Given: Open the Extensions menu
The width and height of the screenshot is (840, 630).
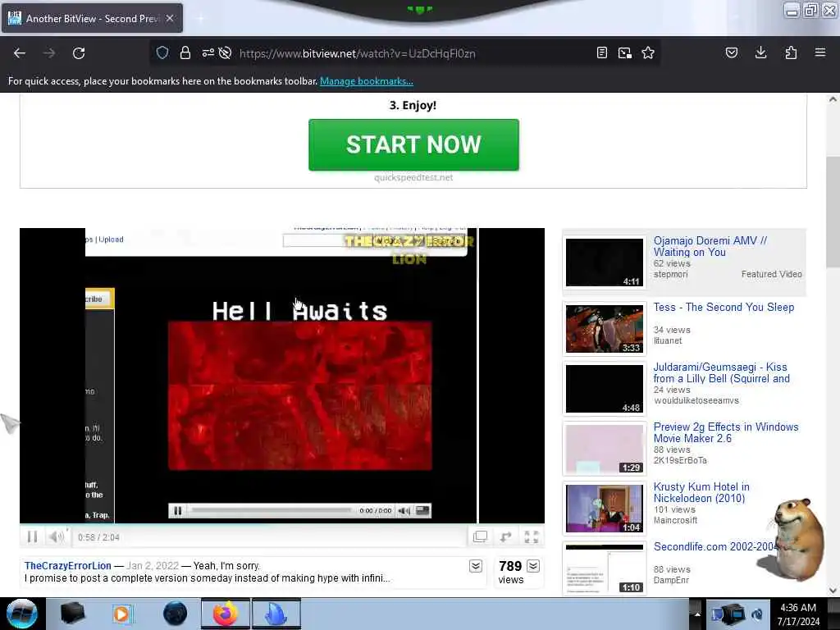Looking at the screenshot, I should (791, 52).
